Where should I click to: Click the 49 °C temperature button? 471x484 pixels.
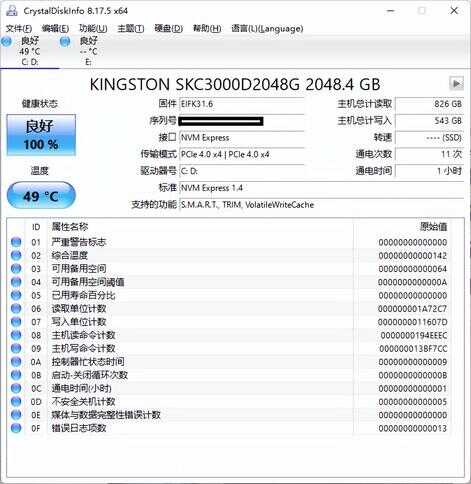click(x=41, y=196)
